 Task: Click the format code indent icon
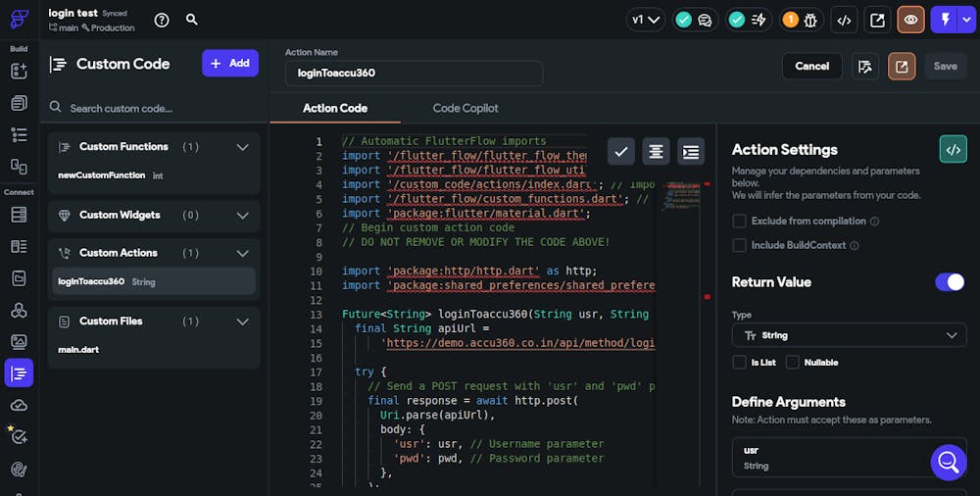tap(691, 151)
